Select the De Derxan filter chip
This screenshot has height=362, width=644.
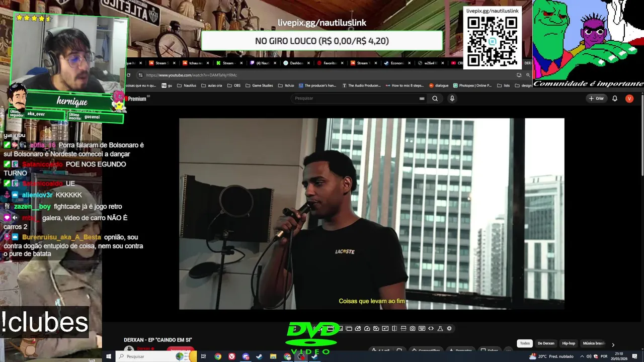pyautogui.click(x=546, y=343)
